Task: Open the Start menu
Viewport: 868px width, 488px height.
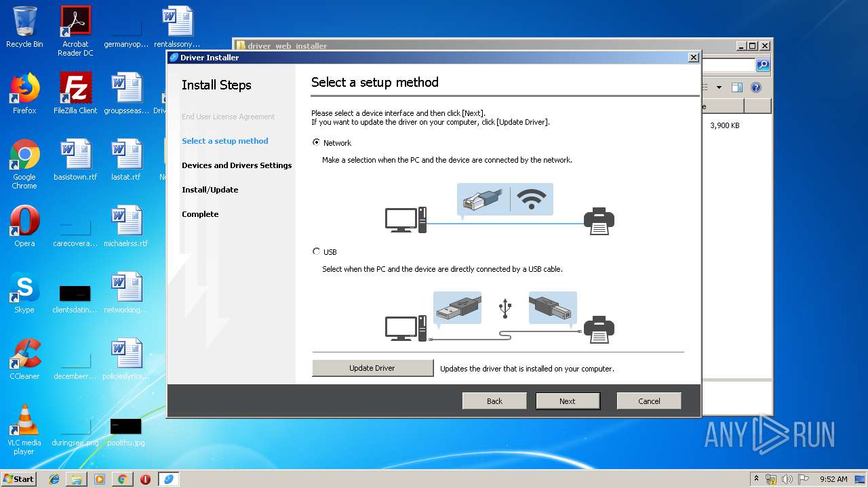Action: point(18,479)
